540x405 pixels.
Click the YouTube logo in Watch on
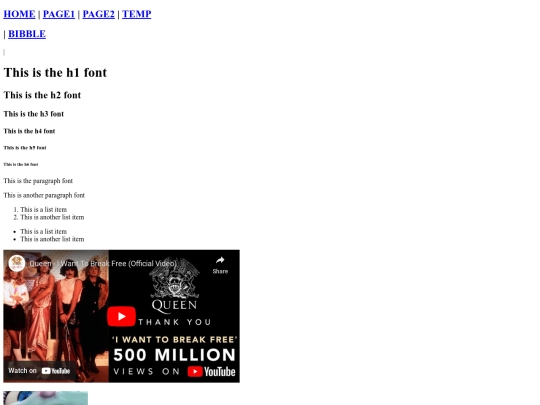click(56, 371)
